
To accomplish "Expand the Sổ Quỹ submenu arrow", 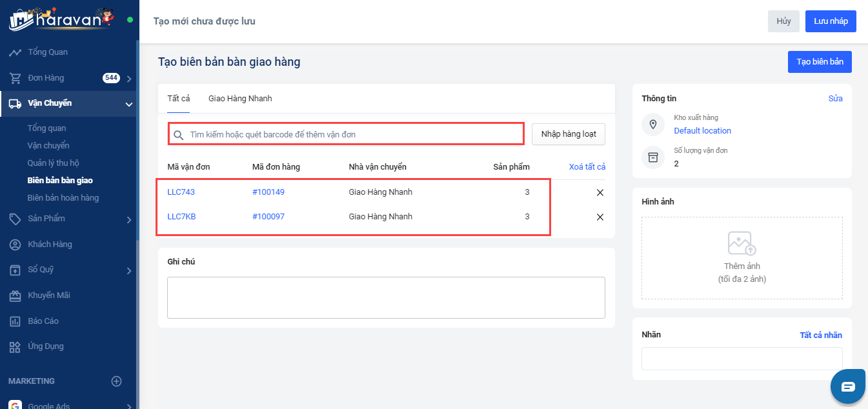I will (129, 270).
